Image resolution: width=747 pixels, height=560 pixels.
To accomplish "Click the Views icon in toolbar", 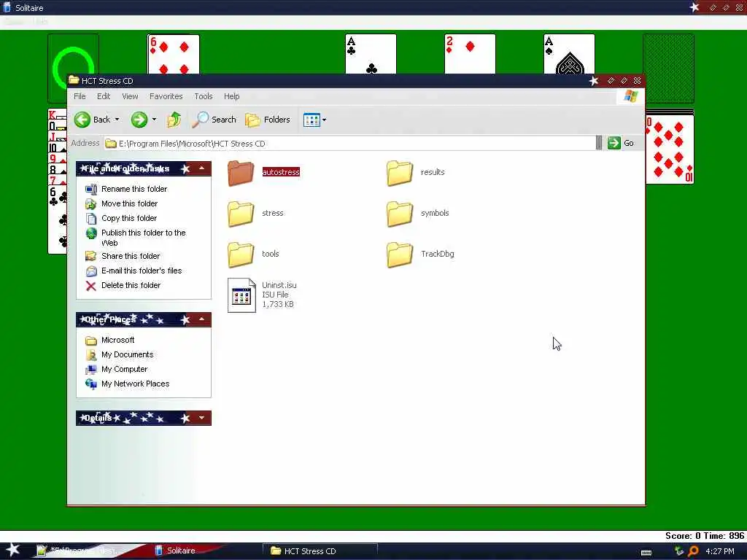I will pyautogui.click(x=311, y=120).
